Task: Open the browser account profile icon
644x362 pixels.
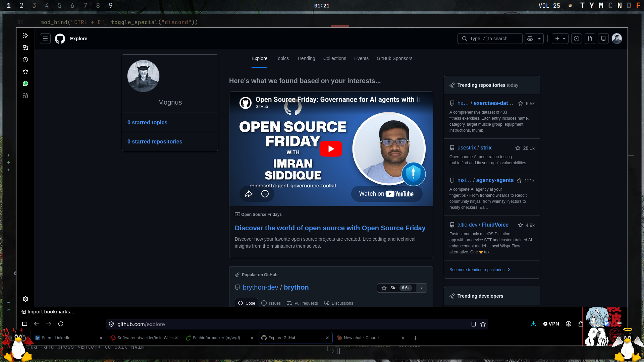Action: click(x=569, y=324)
